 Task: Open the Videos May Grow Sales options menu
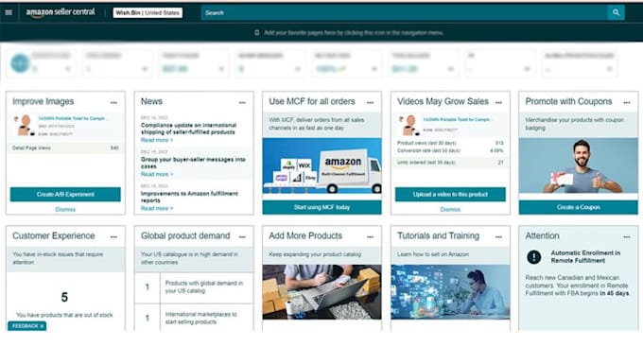pos(498,102)
